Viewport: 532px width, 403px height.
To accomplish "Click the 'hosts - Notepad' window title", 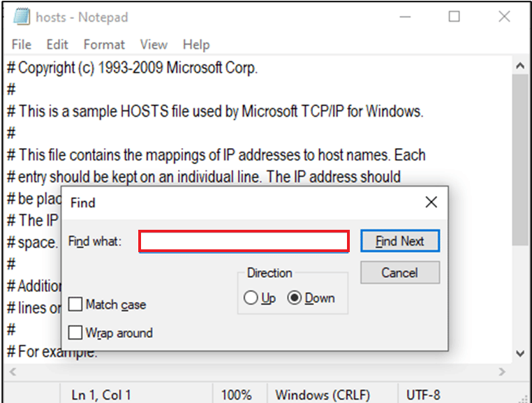I will point(82,17).
